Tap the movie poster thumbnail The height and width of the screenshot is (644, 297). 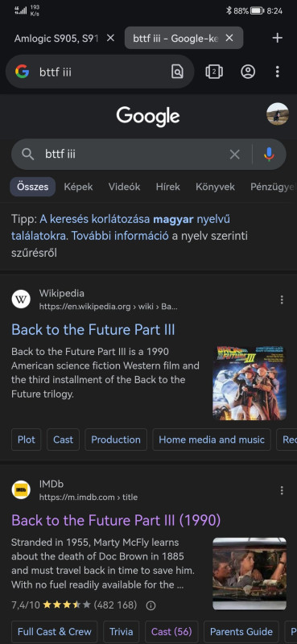[250, 383]
